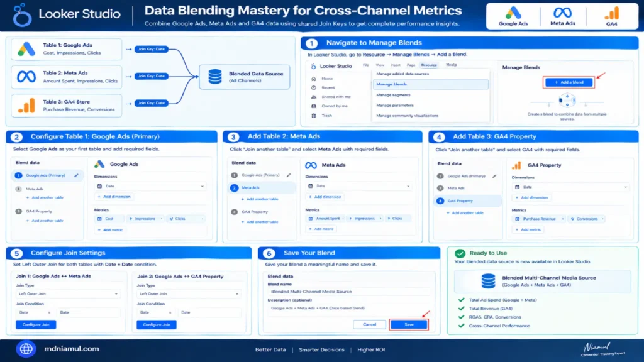Select Google Ads (Primary) row in step 2 list
The image size is (644, 362).
pos(48,175)
